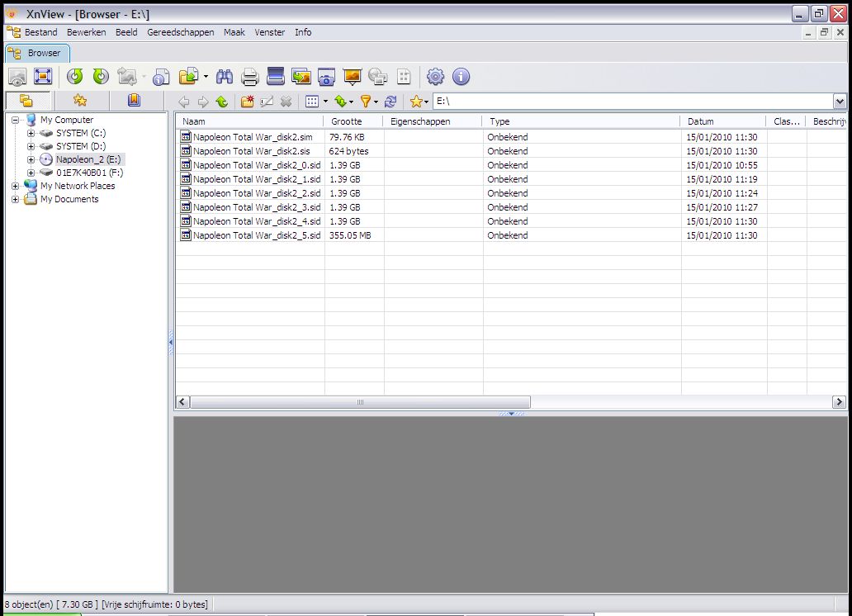This screenshot has height=616, width=852.
Task: Refresh the file list icon
Action: [x=390, y=102]
